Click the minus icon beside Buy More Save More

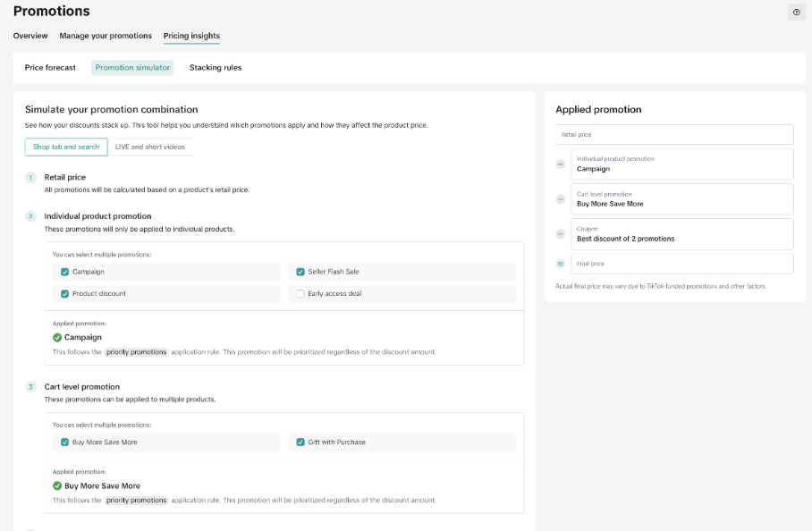point(561,199)
